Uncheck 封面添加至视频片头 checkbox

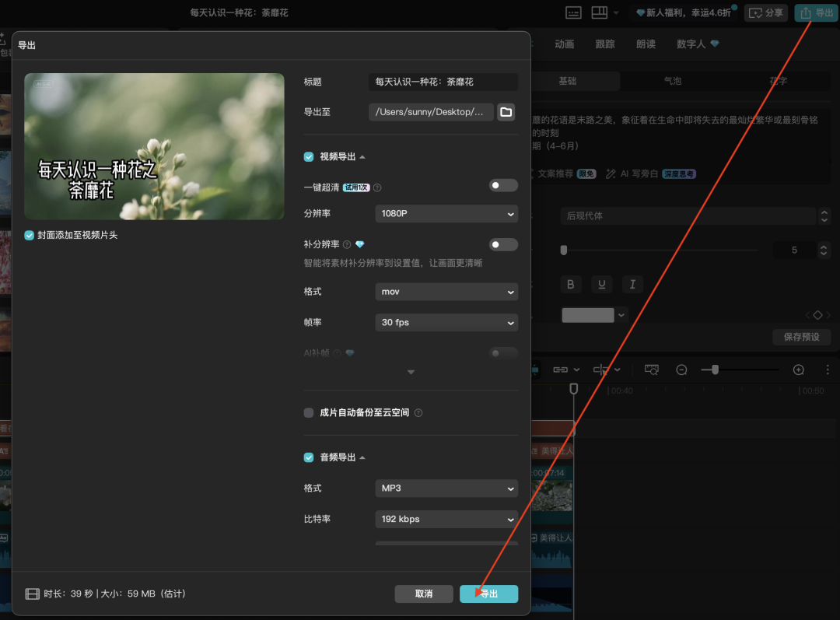[x=30, y=235]
